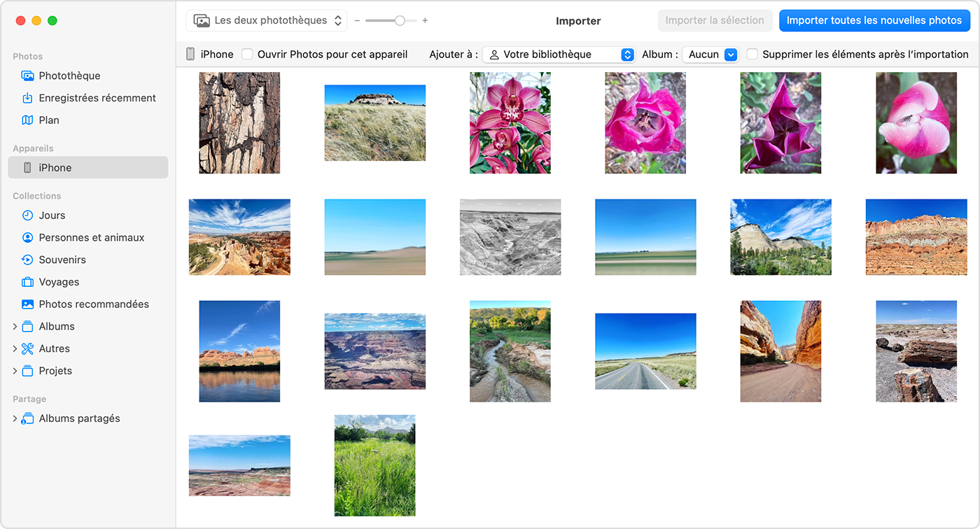
Task: Expand the Albums partagés section
Action: click(x=15, y=418)
